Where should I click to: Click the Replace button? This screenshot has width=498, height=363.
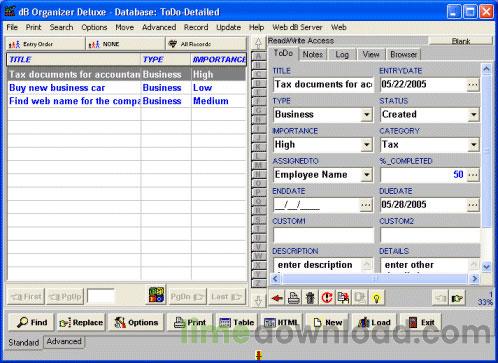pos(81,322)
